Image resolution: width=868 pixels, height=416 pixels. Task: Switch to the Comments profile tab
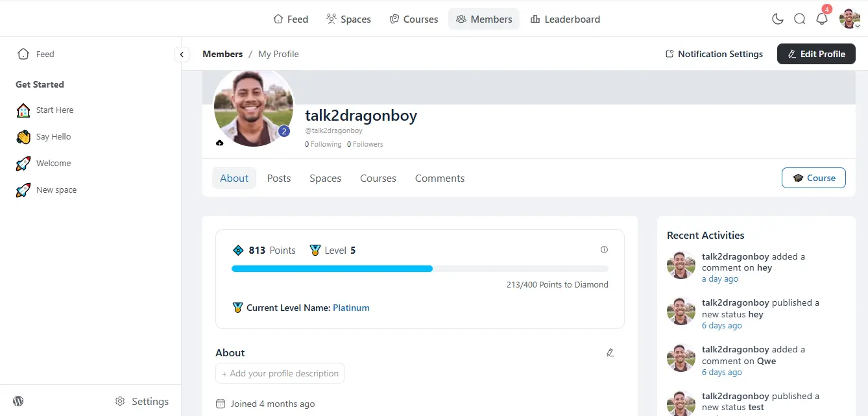tap(440, 178)
